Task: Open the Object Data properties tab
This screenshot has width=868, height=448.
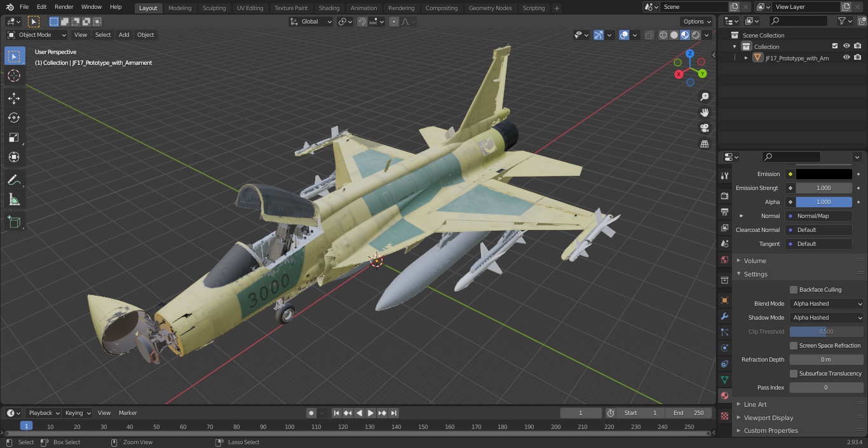Action: (x=724, y=379)
